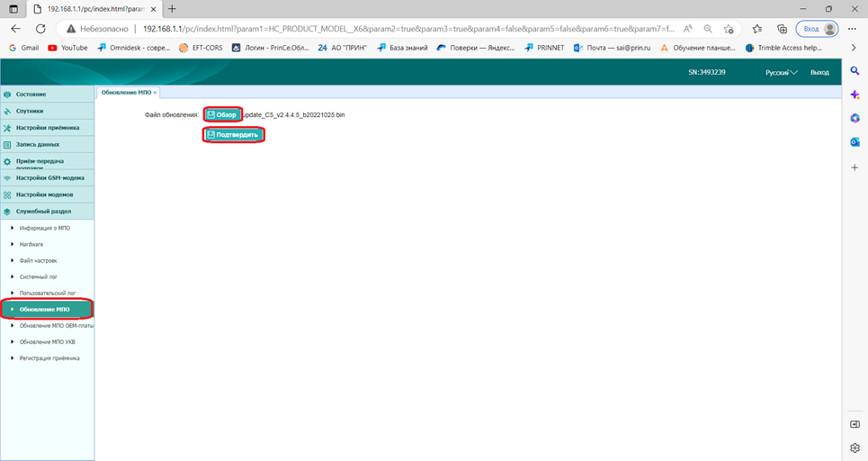Screen dimensions: 868x461
Task: Click the update_C5_v2.4.4.5 file name text
Action: [x=294, y=114]
